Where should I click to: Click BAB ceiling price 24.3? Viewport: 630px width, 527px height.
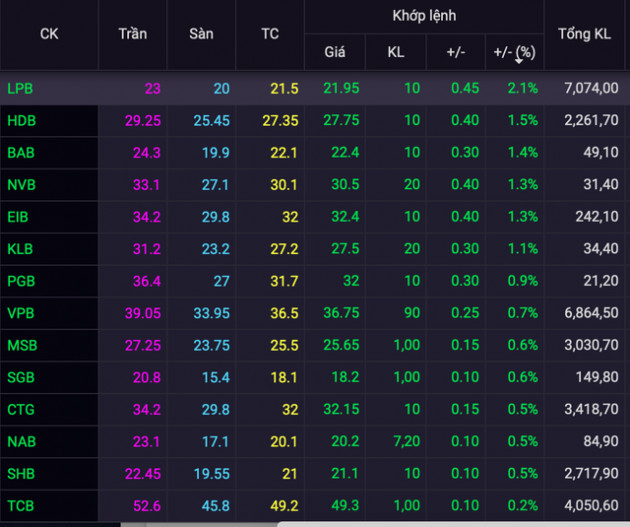[x=147, y=153]
